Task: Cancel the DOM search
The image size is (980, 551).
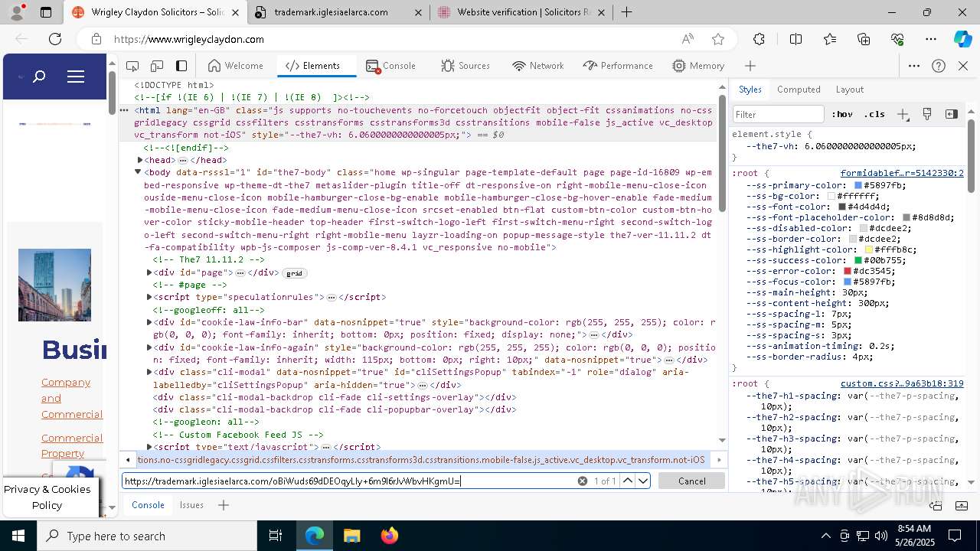Action: tap(691, 481)
